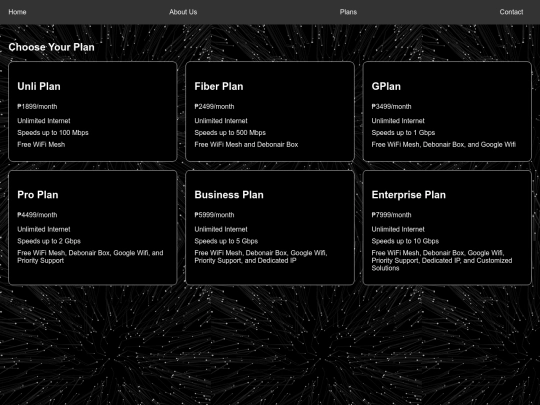Select the Business Plan card title
This screenshot has width=540, height=405.
click(229, 195)
